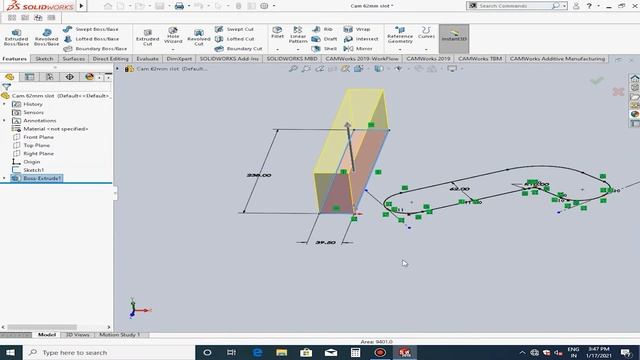Choose Lofted Boss/Base feature
This screenshot has height=360, width=640.
[91, 39]
